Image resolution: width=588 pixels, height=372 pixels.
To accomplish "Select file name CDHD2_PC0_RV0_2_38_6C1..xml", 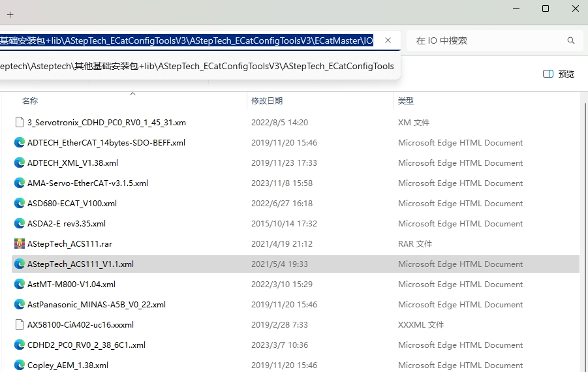I will (86, 345).
